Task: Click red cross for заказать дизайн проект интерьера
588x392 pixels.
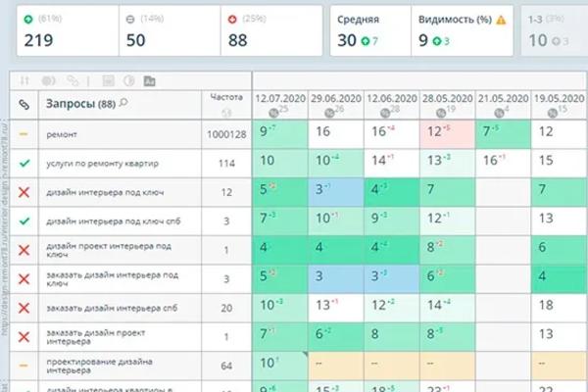Action: (x=24, y=337)
